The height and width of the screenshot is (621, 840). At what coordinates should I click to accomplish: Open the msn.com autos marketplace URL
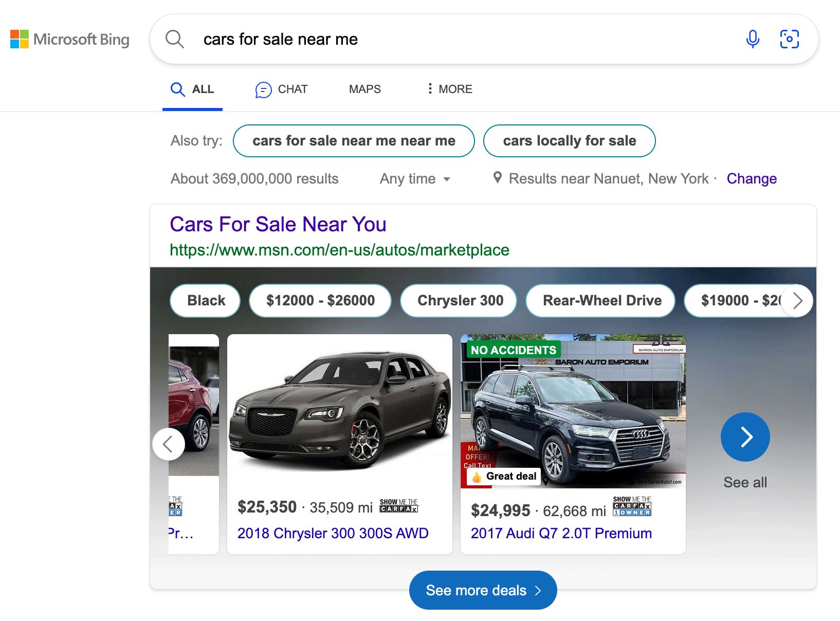tap(339, 250)
